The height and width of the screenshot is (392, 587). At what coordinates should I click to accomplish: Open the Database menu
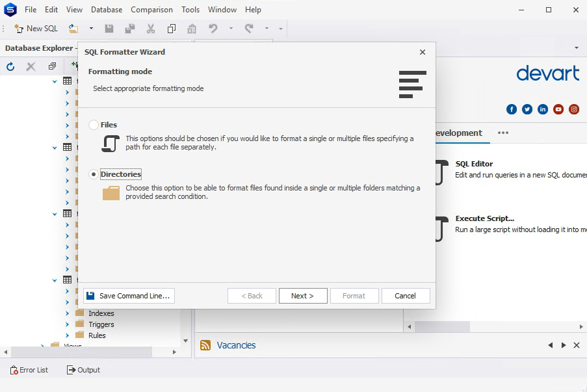pyautogui.click(x=107, y=10)
